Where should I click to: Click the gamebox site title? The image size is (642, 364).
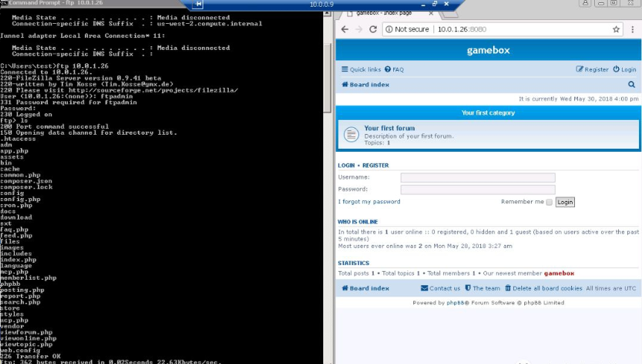pos(488,51)
